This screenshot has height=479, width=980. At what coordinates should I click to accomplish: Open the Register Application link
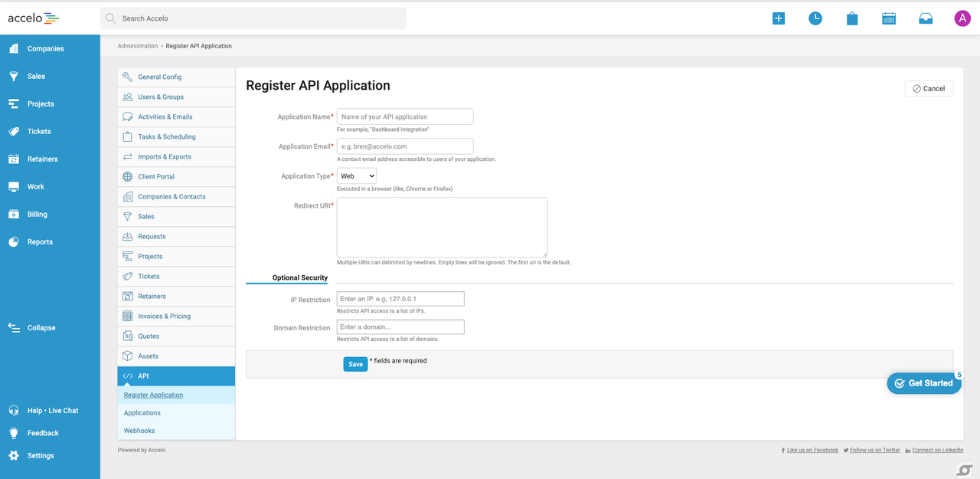pyautogui.click(x=153, y=395)
